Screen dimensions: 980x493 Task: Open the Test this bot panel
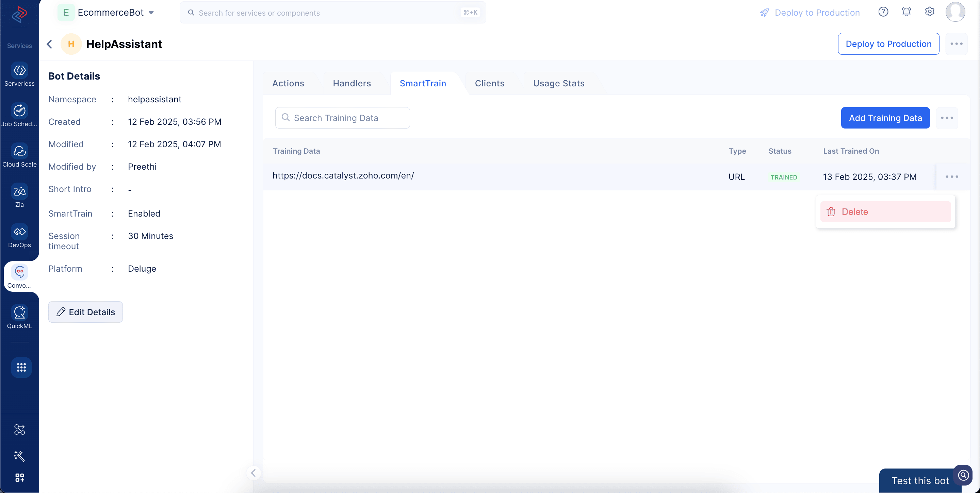pyautogui.click(x=920, y=481)
